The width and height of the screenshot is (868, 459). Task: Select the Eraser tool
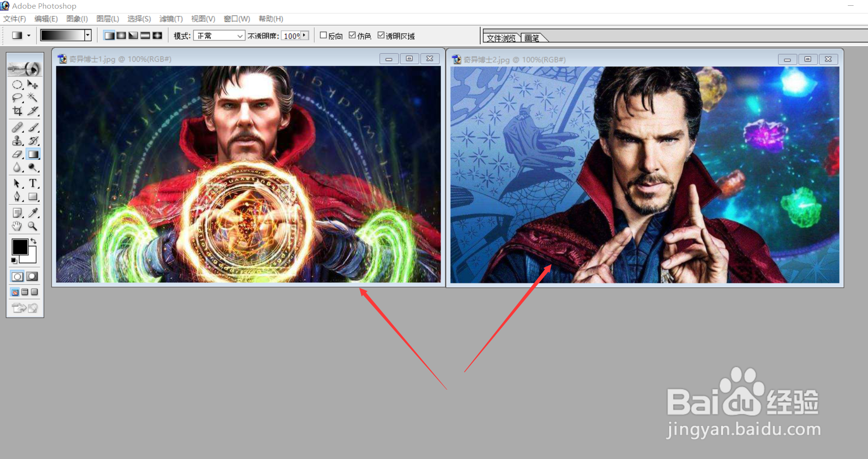pos(17,154)
